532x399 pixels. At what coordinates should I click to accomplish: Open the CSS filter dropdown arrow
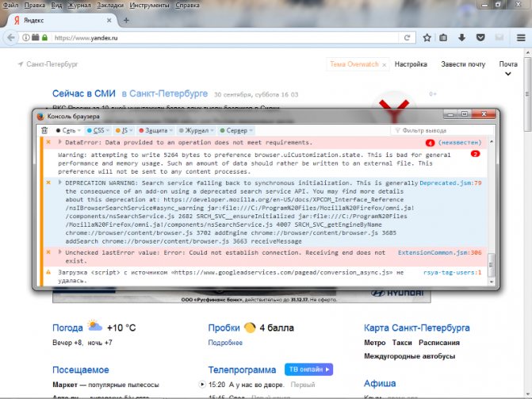[108, 131]
